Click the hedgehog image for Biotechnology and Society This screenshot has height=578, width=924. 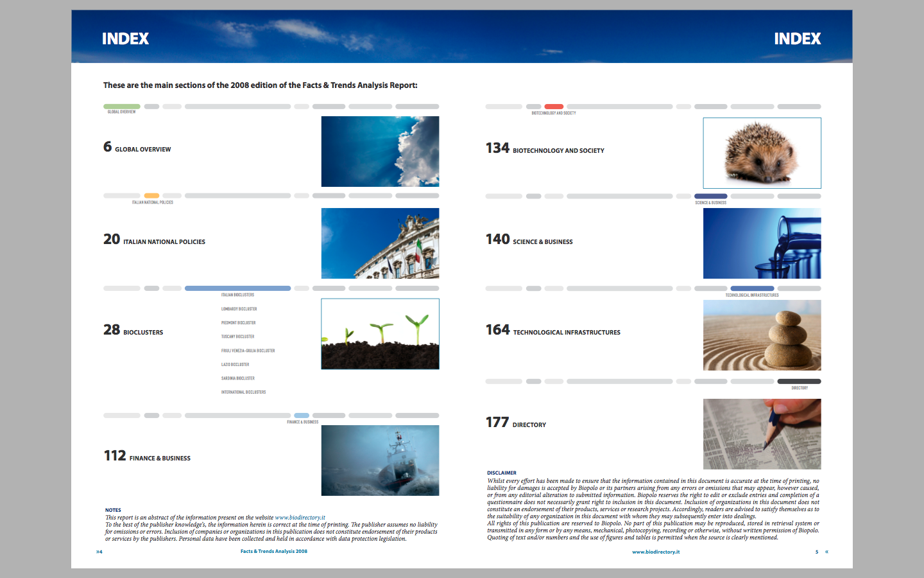tap(762, 153)
